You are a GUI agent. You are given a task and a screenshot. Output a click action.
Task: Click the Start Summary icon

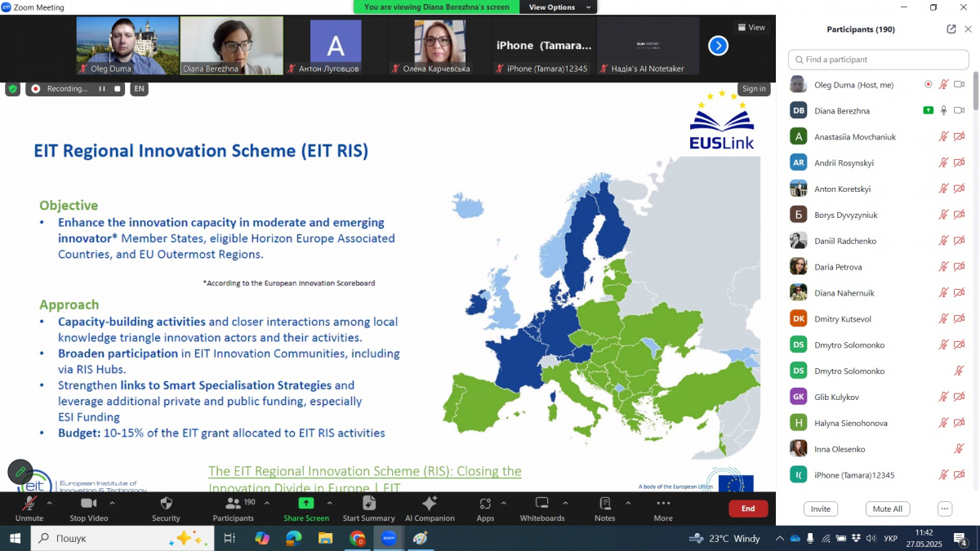[x=368, y=504]
